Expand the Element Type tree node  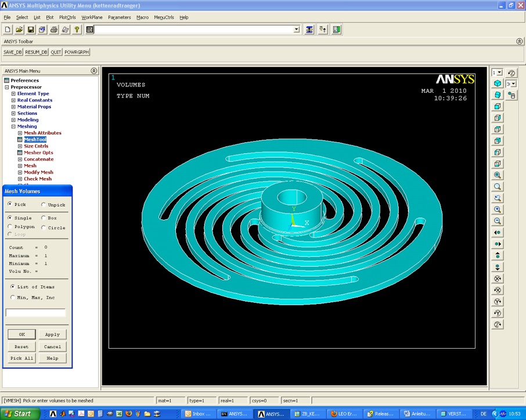(x=13, y=93)
